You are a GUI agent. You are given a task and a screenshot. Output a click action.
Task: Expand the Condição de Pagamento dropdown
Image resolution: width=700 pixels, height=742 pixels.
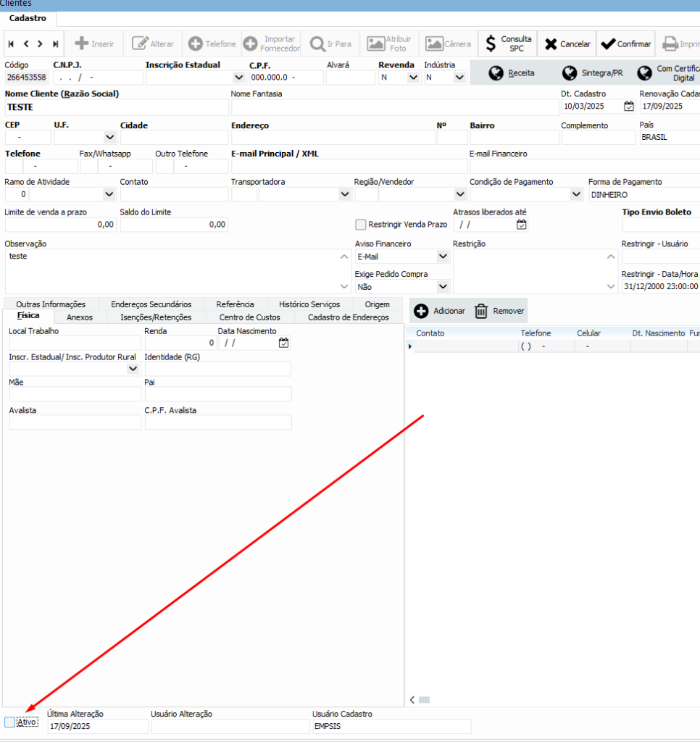[576, 194]
